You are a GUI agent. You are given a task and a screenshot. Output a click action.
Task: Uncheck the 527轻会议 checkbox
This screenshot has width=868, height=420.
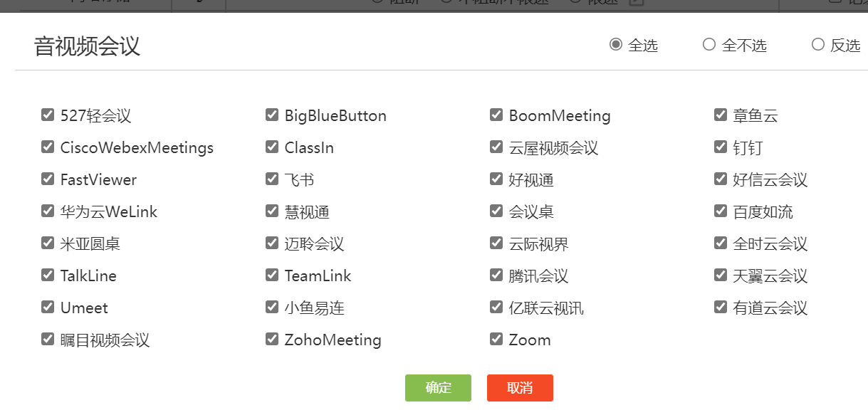pos(48,115)
